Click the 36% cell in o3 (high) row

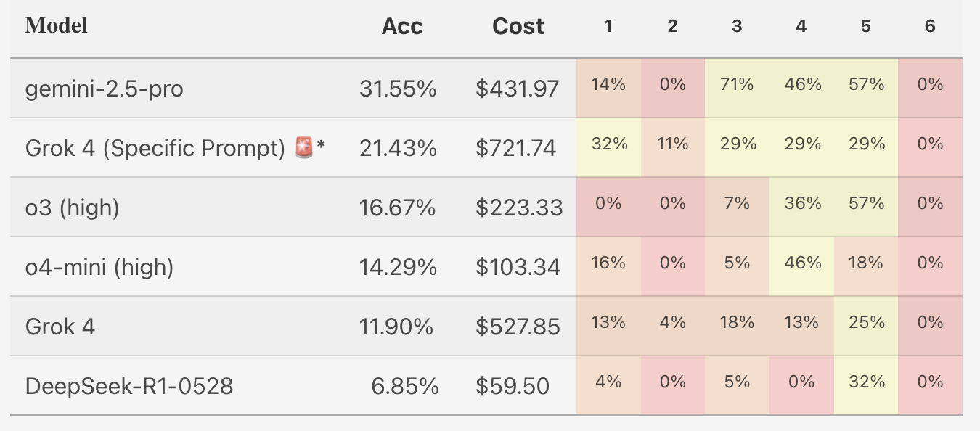[x=802, y=204]
